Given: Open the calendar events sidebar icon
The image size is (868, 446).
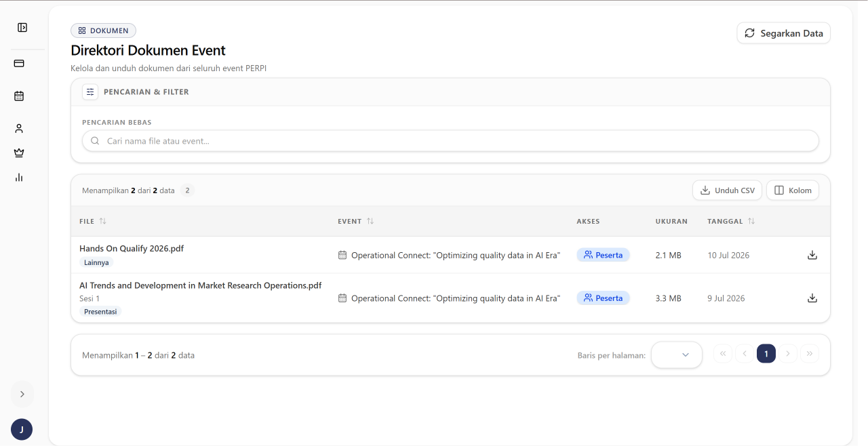Looking at the screenshot, I should pyautogui.click(x=19, y=96).
